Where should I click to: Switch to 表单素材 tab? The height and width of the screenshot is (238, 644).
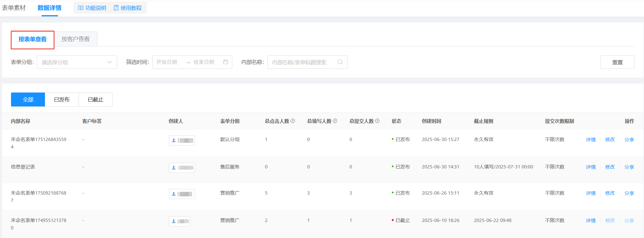14,8
